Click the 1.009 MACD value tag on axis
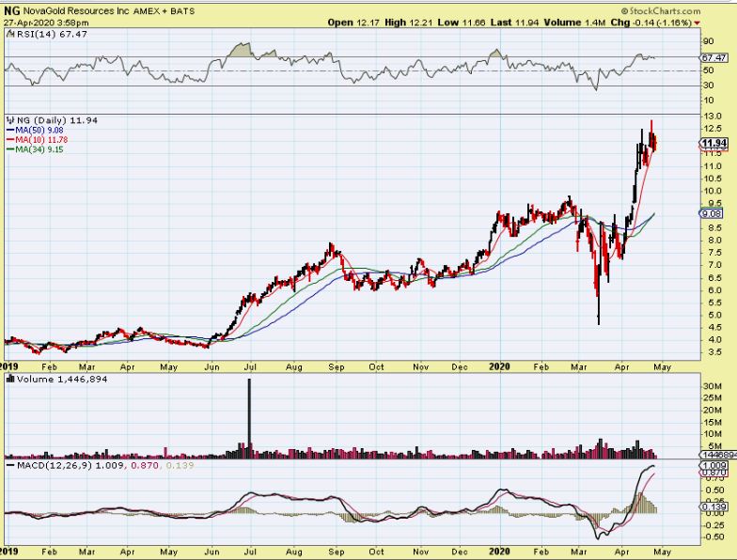Image resolution: width=737 pixels, height=560 pixels. coord(714,465)
